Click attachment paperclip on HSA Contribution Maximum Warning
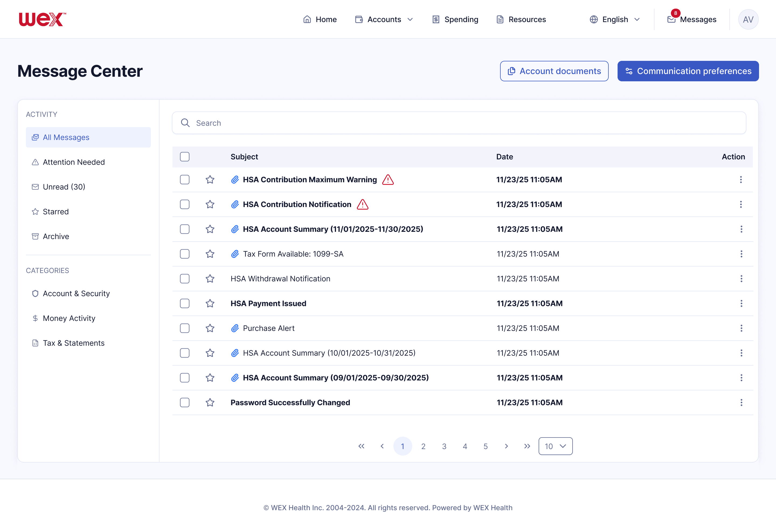776x532 pixels. pos(235,180)
